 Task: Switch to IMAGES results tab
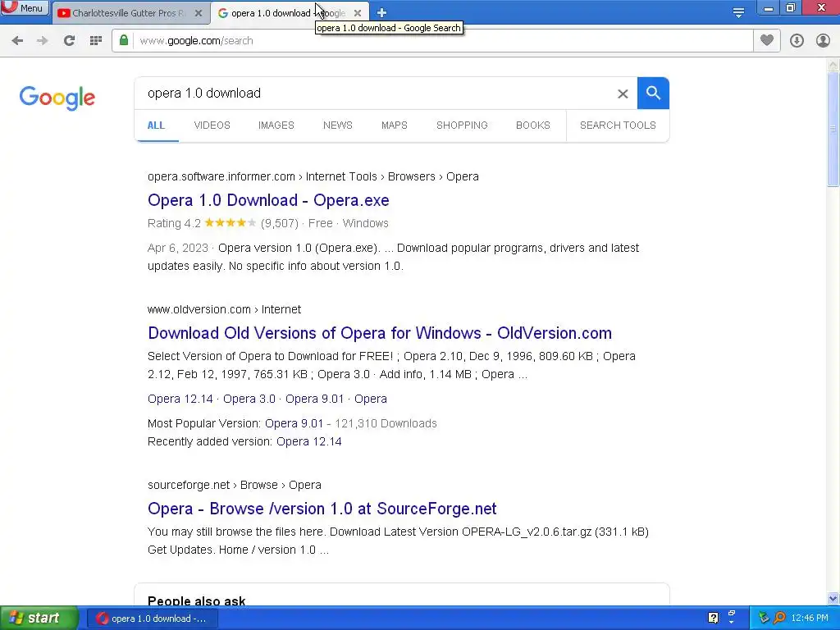click(276, 126)
